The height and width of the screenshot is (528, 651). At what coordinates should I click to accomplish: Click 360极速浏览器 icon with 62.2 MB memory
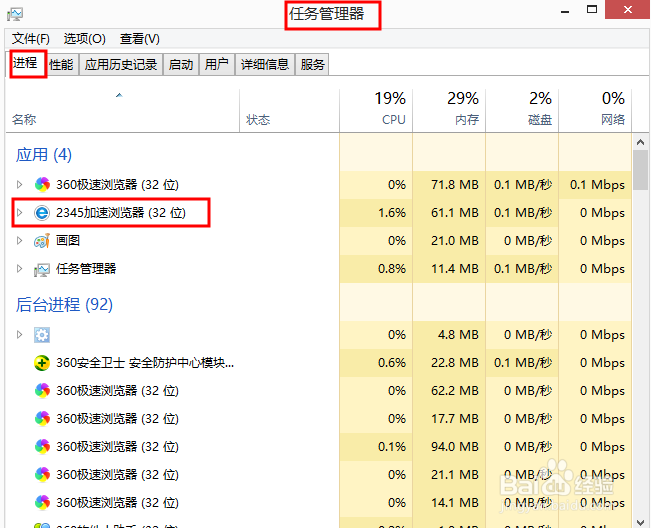(42, 391)
